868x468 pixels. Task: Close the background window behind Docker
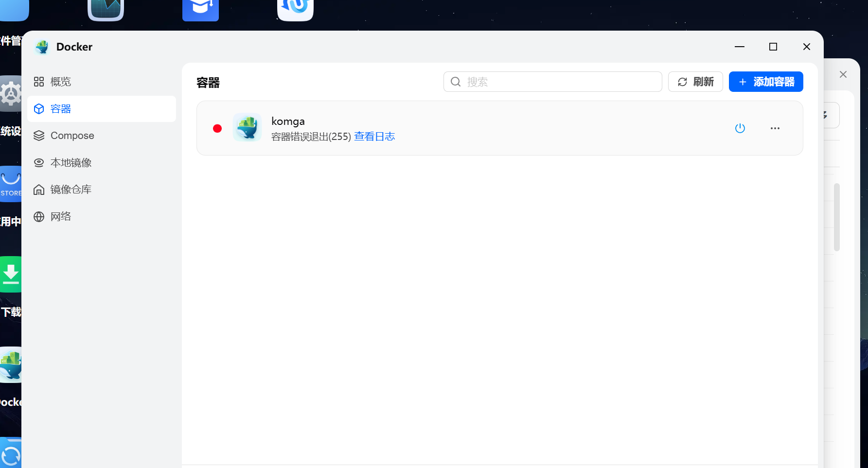[843, 74]
